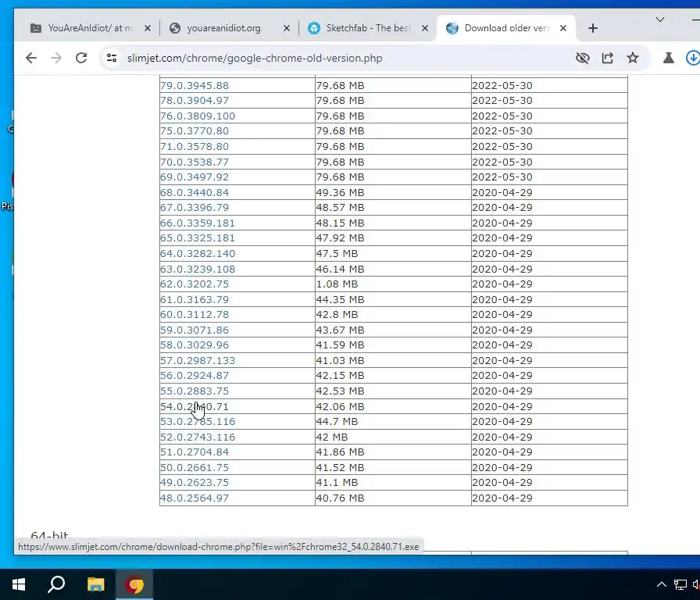Viewport: 700px width, 600px height.
Task: Download Chrome version 76.0.3809.100
Action: [x=198, y=116]
